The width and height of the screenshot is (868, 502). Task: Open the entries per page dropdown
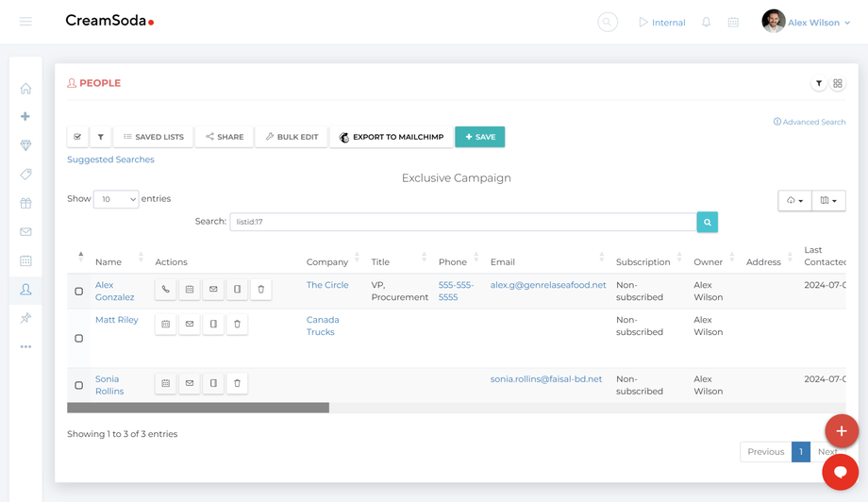coord(116,199)
